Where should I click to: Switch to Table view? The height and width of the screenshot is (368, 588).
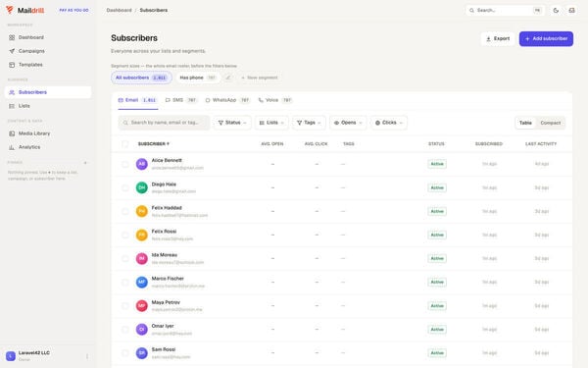point(525,124)
